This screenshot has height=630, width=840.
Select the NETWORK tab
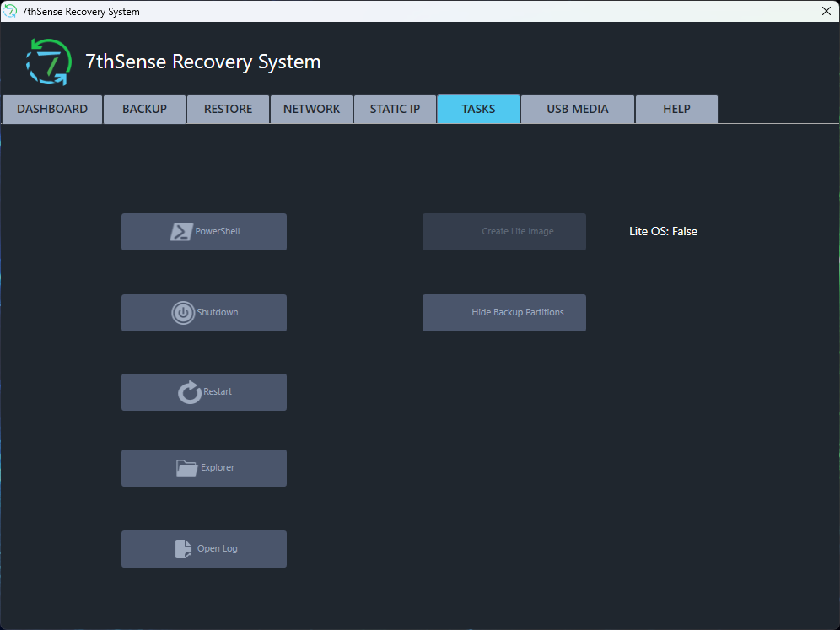(x=312, y=110)
